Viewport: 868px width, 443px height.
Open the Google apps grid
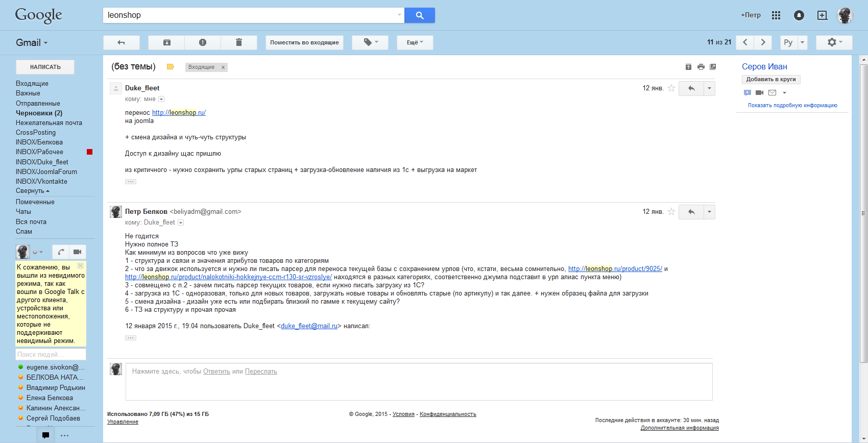(776, 15)
